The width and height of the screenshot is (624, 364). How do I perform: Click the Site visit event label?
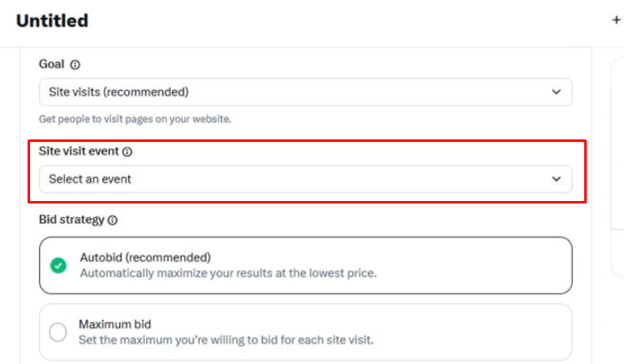tap(79, 151)
